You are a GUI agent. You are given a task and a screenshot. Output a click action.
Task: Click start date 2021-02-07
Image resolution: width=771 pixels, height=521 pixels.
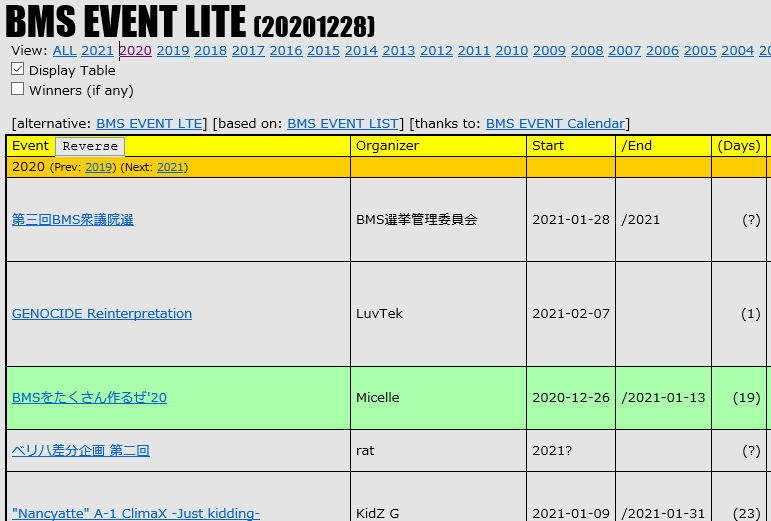(571, 314)
